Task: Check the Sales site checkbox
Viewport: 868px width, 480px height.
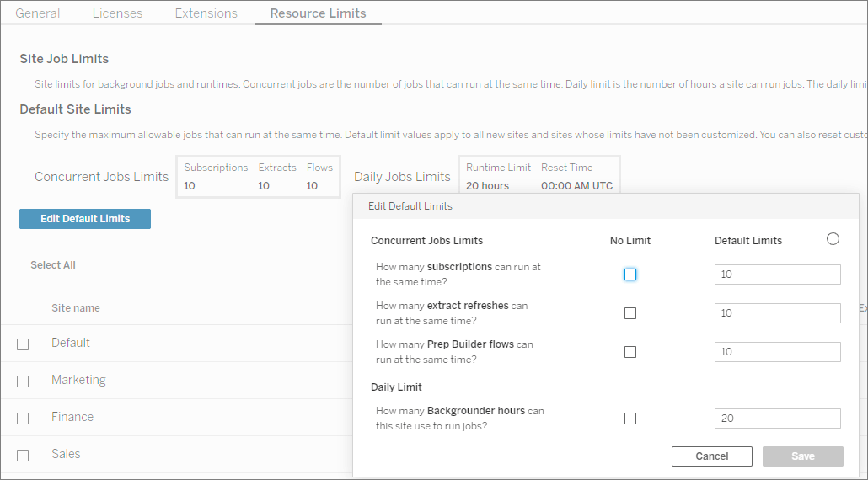Action: click(x=23, y=456)
